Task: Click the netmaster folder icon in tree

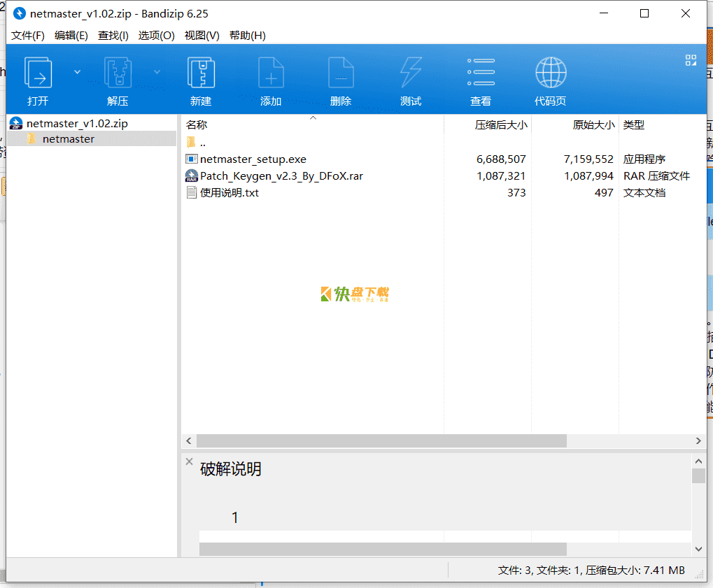Action: tap(31, 138)
